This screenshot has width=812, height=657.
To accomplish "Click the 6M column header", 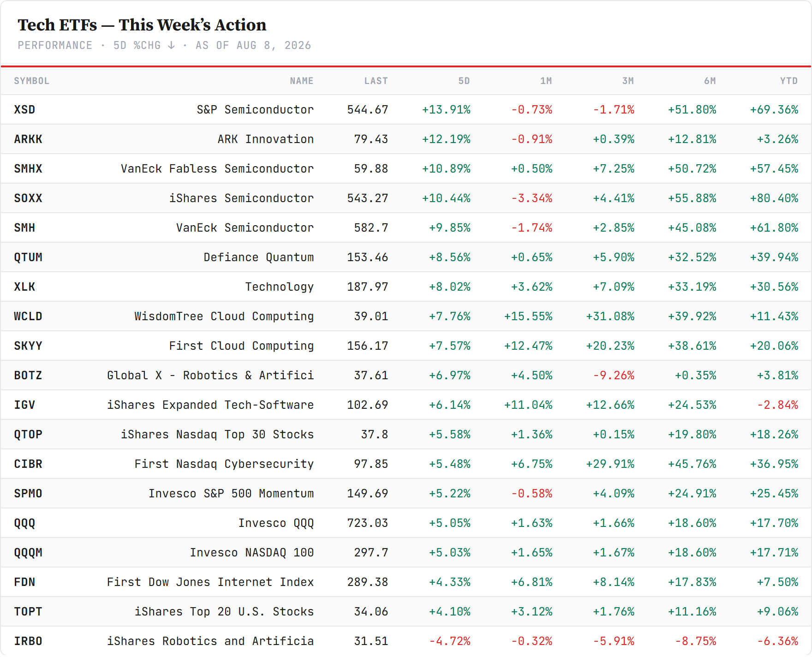I will [710, 81].
